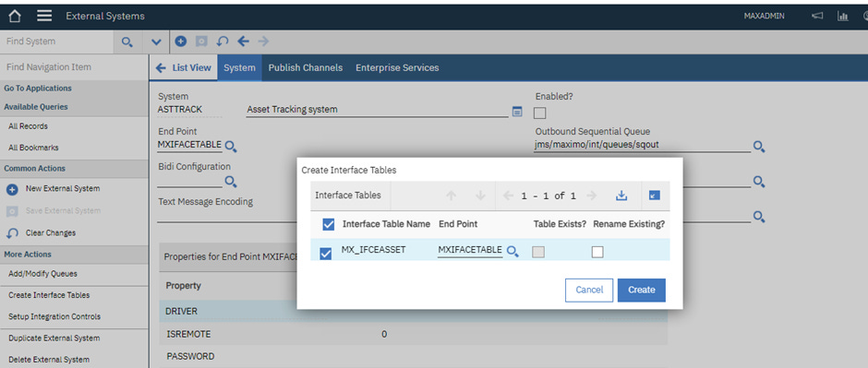Toggle the select-all checkbox in table header
Image resolution: width=868 pixels, height=368 pixels.
pos(328,224)
